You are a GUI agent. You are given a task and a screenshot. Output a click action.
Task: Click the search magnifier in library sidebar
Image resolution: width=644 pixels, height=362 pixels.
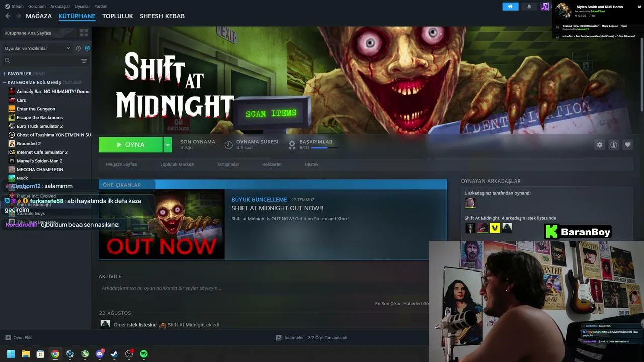[7, 61]
